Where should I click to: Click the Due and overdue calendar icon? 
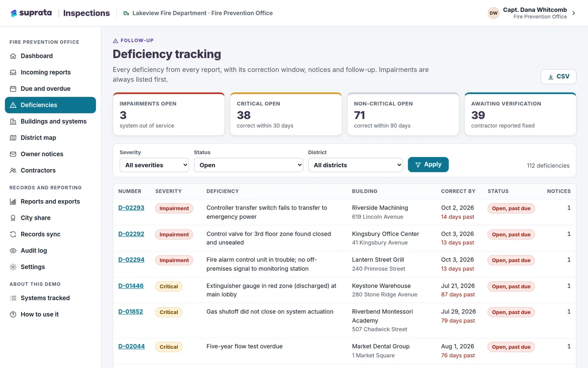click(x=13, y=89)
